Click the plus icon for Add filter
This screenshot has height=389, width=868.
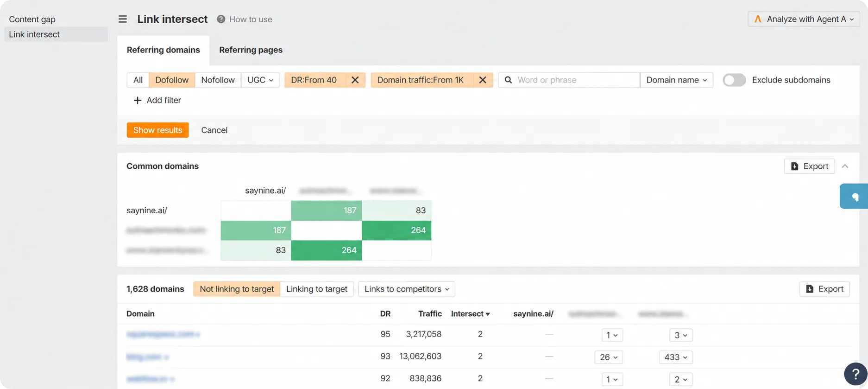pos(137,100)
